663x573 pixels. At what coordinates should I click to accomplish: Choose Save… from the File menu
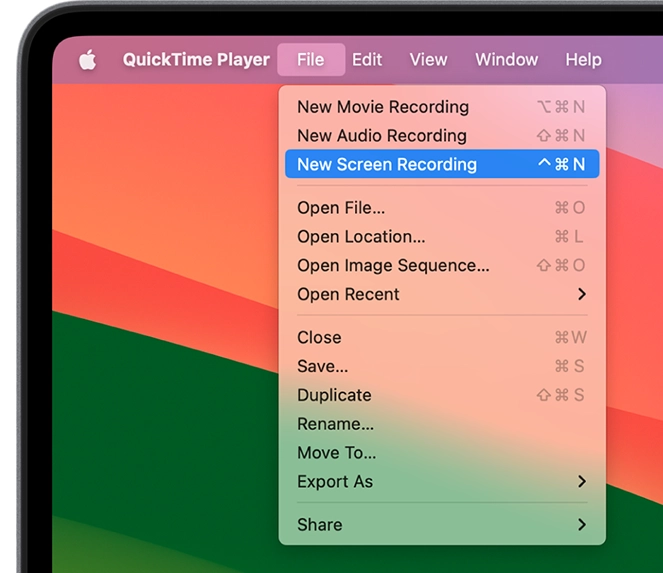coord(442,366)
